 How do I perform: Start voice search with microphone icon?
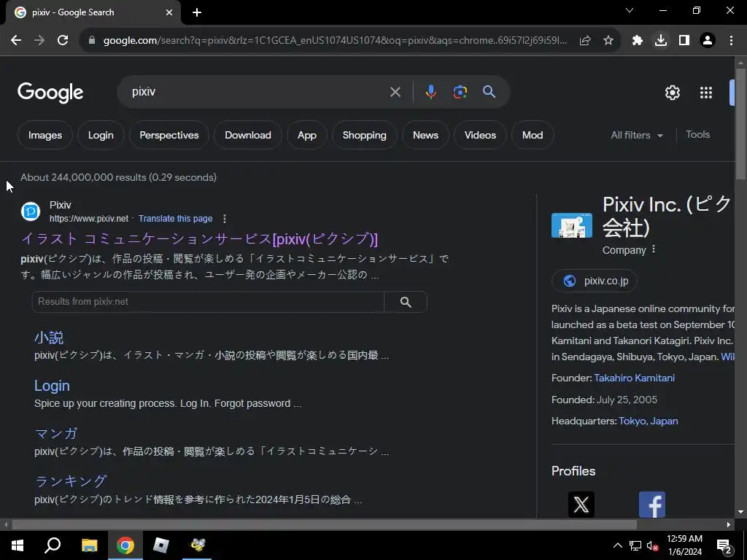430,92
